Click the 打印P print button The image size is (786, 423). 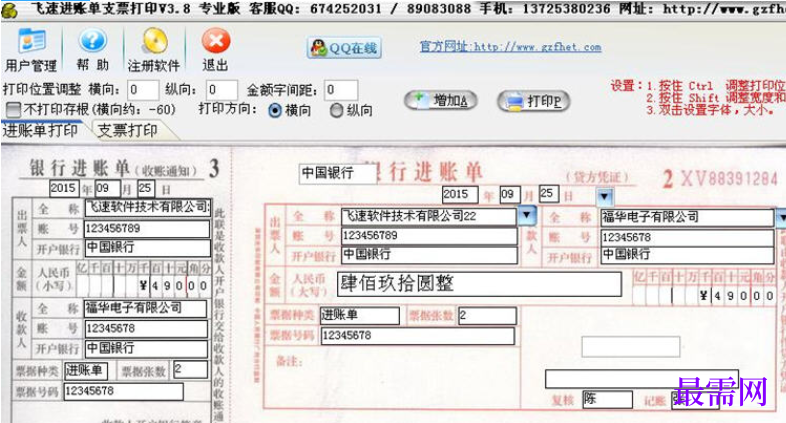[x=533, y=101]
